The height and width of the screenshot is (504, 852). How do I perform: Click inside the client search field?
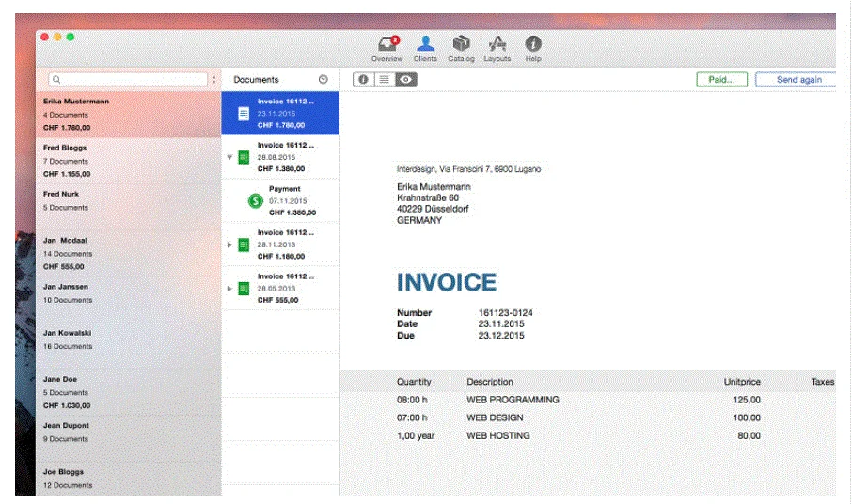click(x=128, y=79)
